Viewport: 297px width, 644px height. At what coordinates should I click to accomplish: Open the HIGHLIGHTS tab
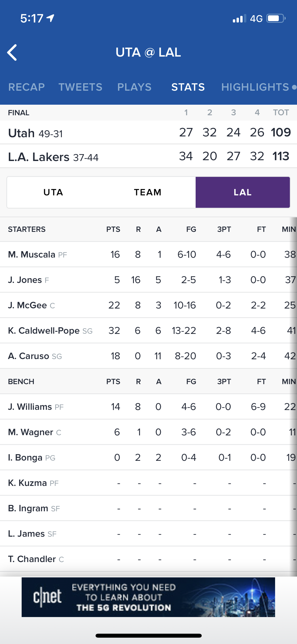(255, 87)
